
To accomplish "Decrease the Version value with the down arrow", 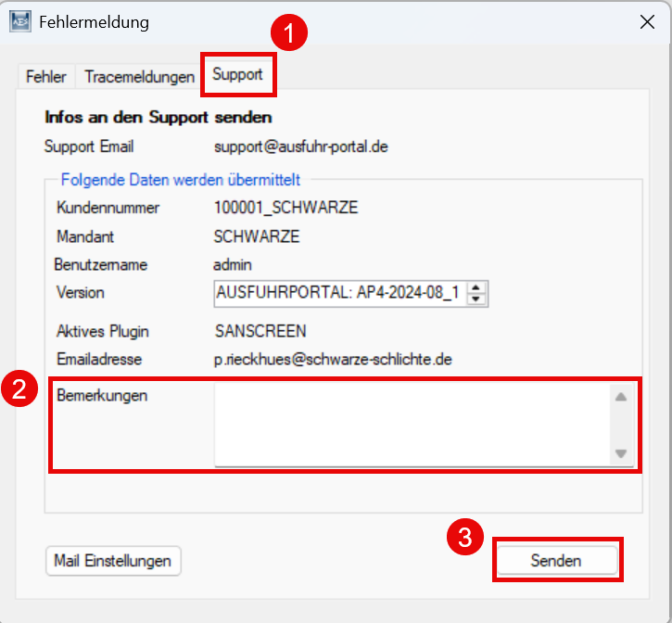I will click(476, 299).
